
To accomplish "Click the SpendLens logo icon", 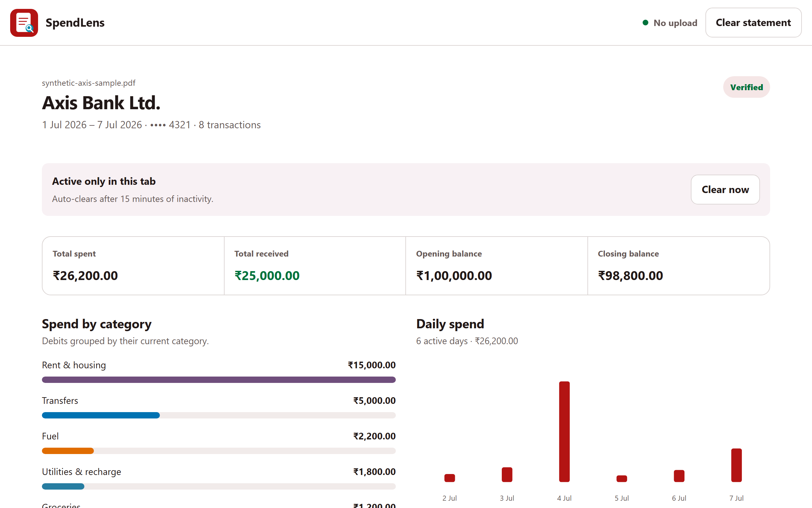I will coord(24,23).
